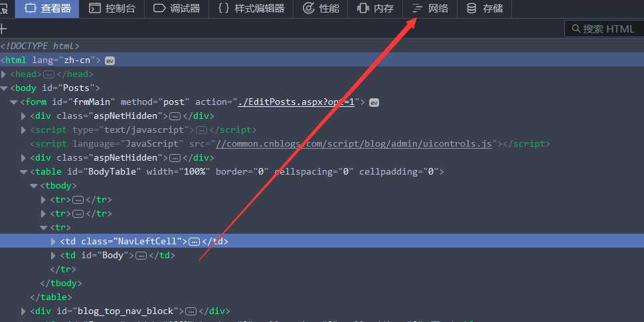Open the 内存 memory tab

375,8
